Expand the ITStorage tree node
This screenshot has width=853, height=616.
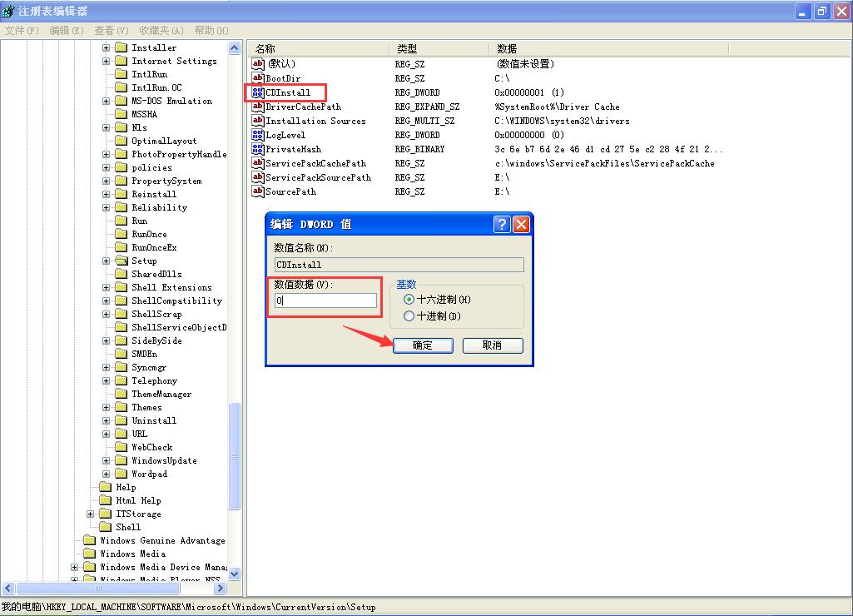91,514
